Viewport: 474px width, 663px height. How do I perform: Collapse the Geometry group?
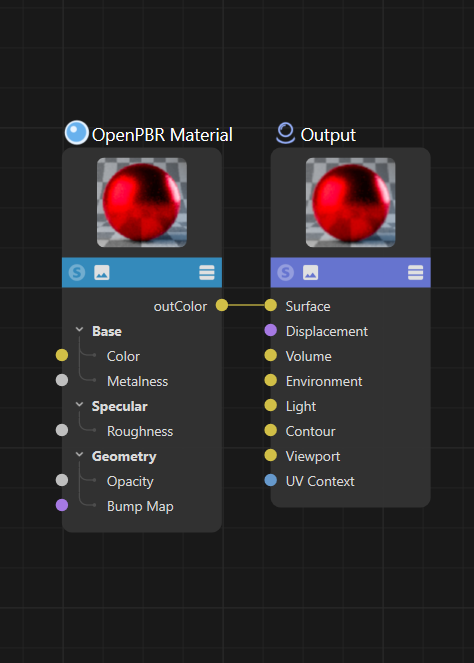coord(79,455)
